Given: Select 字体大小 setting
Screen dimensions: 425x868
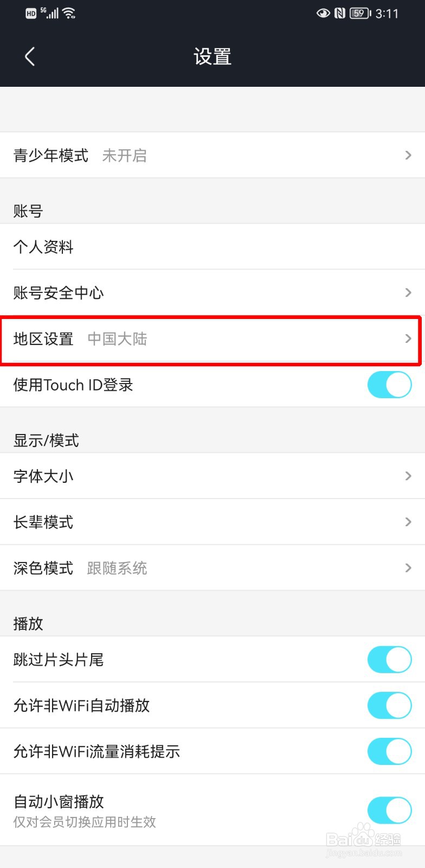Looking at the screenshot, I should coord(212,476).
